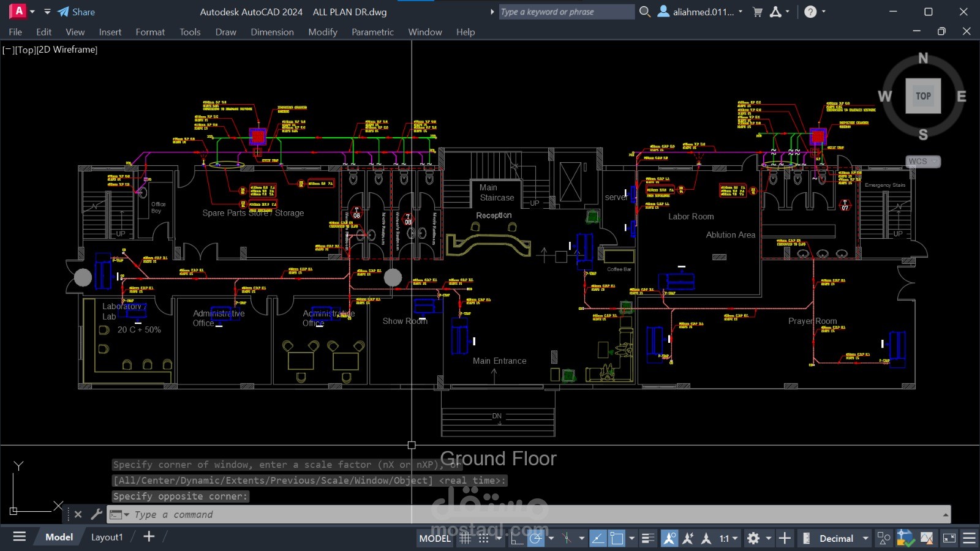The height and width of the screenshot is (551, 980).
Task: Expand the Help dropdown arrow
Action: coord(823,12)
